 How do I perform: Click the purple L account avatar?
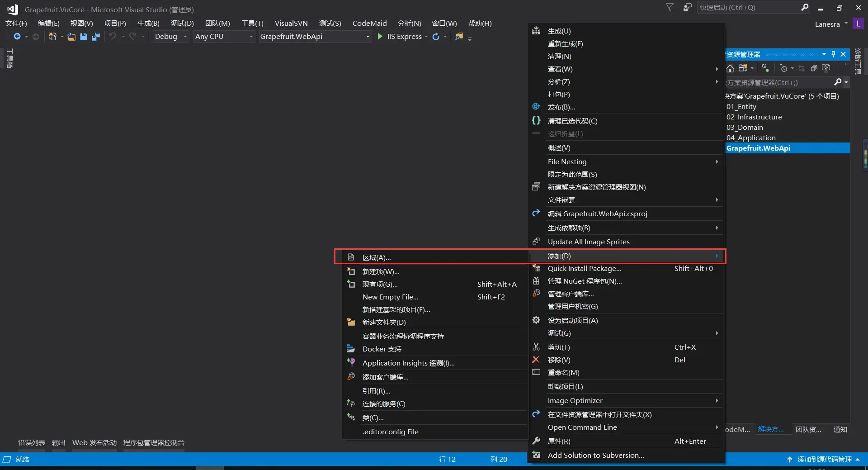[858, 24]
